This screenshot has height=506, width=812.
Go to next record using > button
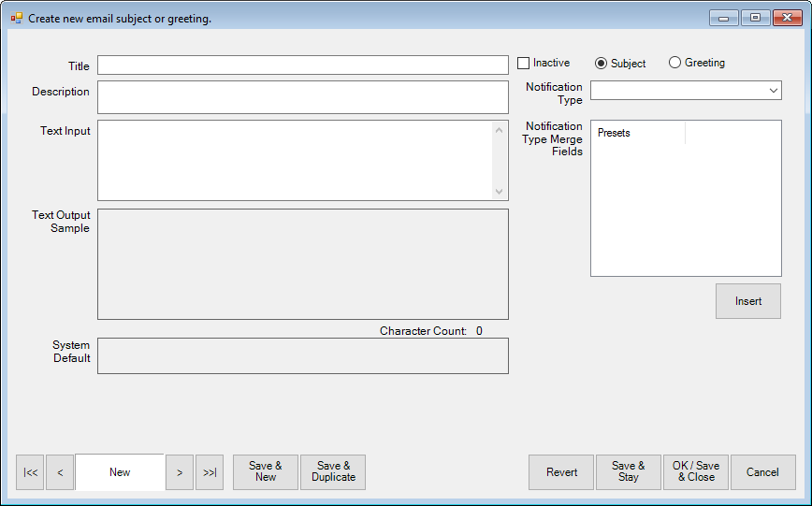click(x=180, y=472)
